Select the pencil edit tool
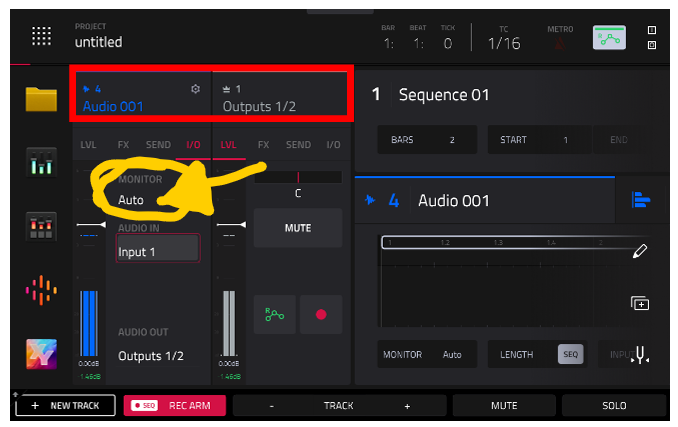 point(640,251)
